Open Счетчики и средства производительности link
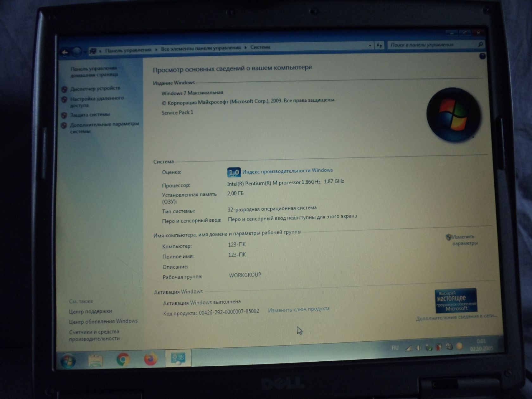This screenshot has width=532, height=399. click(x=94, y=335)
